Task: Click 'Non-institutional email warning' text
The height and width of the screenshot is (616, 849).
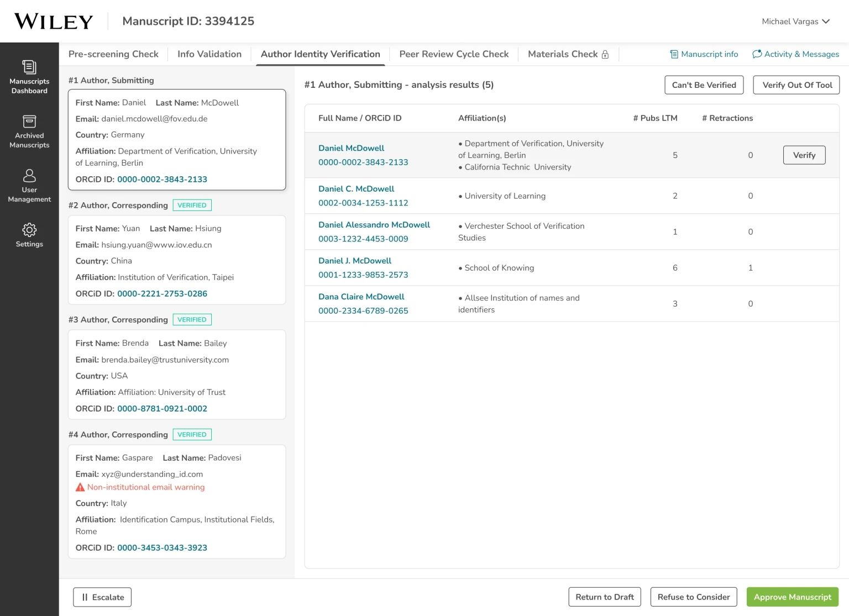Action: pyautogui.click(x=146, y=487)
